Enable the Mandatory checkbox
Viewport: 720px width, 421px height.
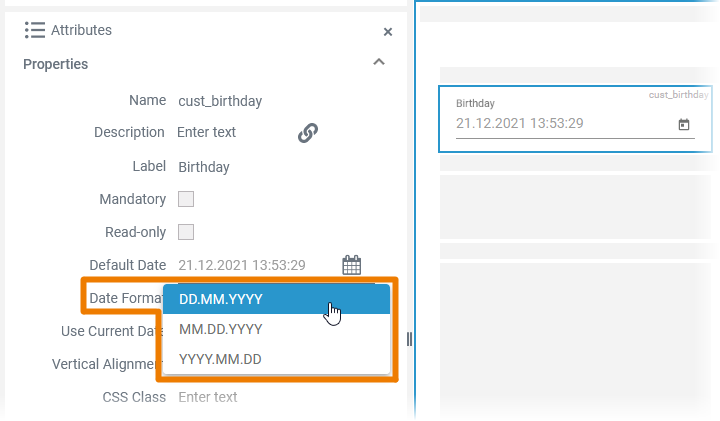click(x=186, y=199)
